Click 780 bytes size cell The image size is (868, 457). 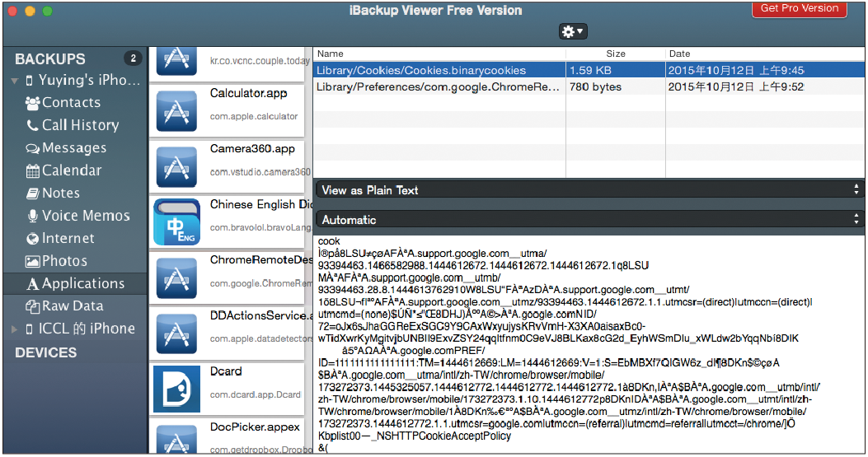[596, 86]
